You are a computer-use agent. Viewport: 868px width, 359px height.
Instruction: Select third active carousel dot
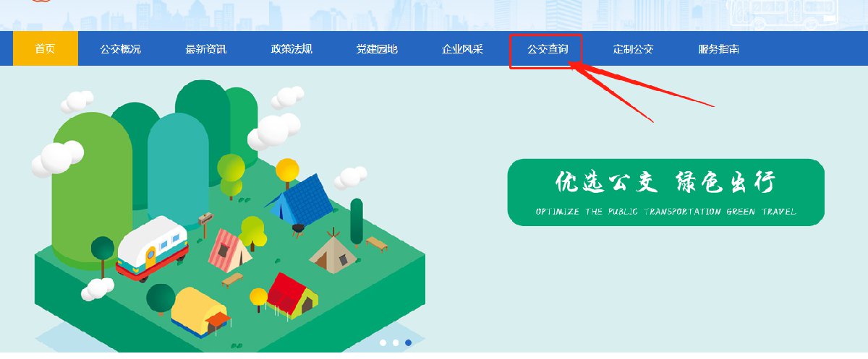point(409,342)
